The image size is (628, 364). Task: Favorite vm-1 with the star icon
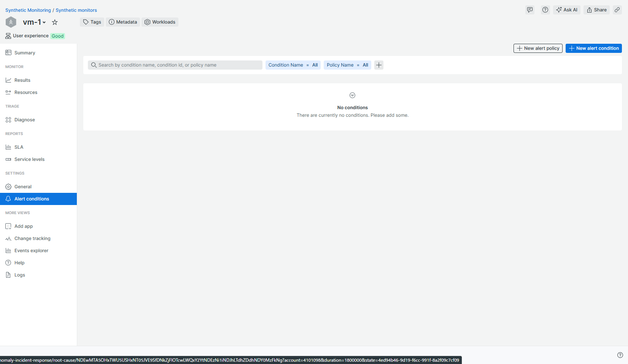click(55, 22)
